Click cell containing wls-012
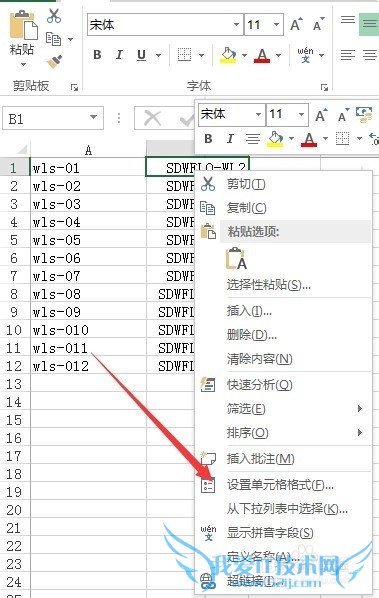This screenshot has height=598, width=379. (88, 366)
